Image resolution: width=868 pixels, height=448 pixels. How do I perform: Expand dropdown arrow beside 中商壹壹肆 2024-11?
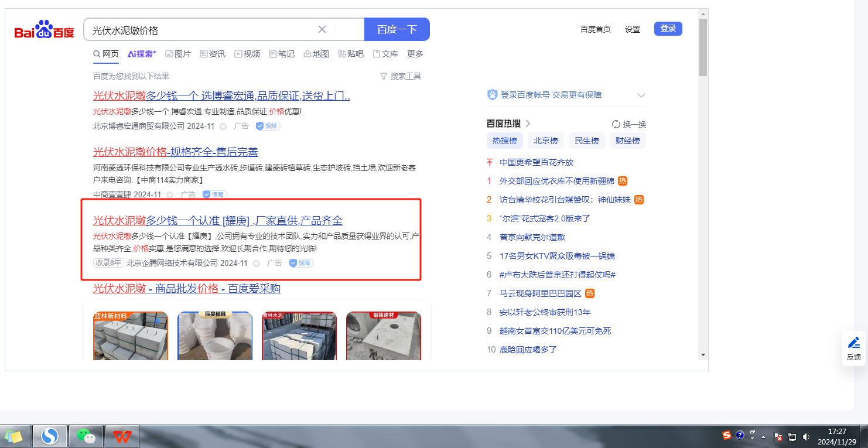[x=170, y=195]
